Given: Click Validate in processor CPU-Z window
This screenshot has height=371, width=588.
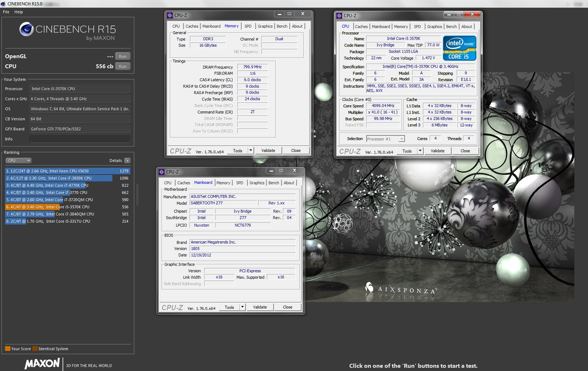Looking at the screenshot, I should tap(438, 151).
